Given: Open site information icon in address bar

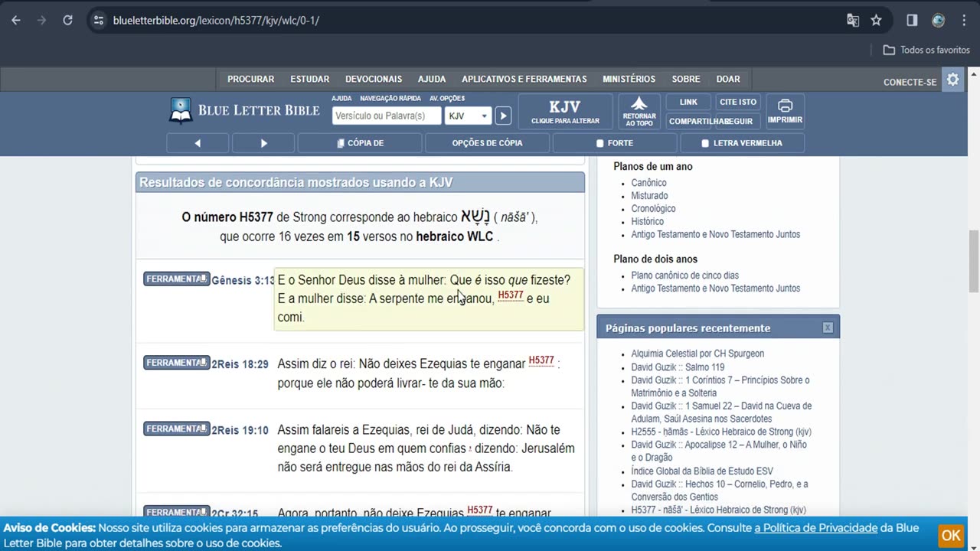Looking at the screenshot, I should coord(98,21).
